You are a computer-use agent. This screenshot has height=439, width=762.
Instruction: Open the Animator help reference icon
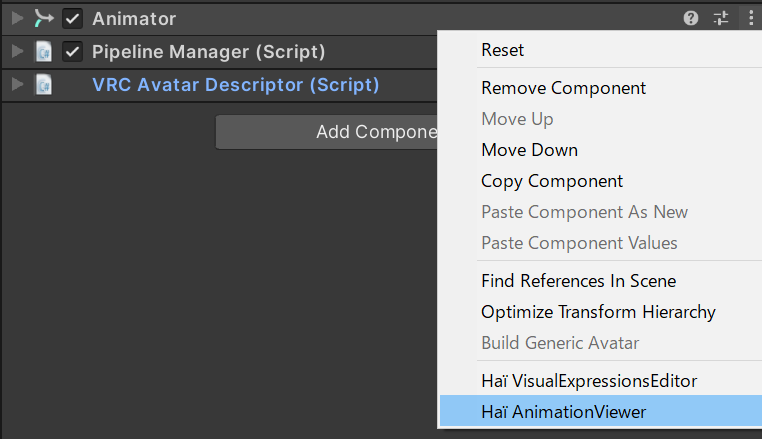pos(691,18)
